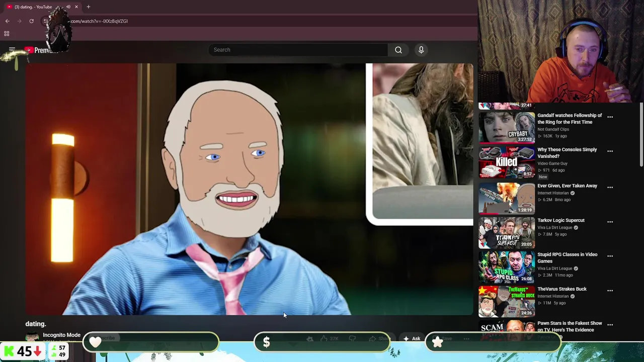Click the star icon in overlay bar
Screen dimensions: 644x362
[x=438, y=342]
